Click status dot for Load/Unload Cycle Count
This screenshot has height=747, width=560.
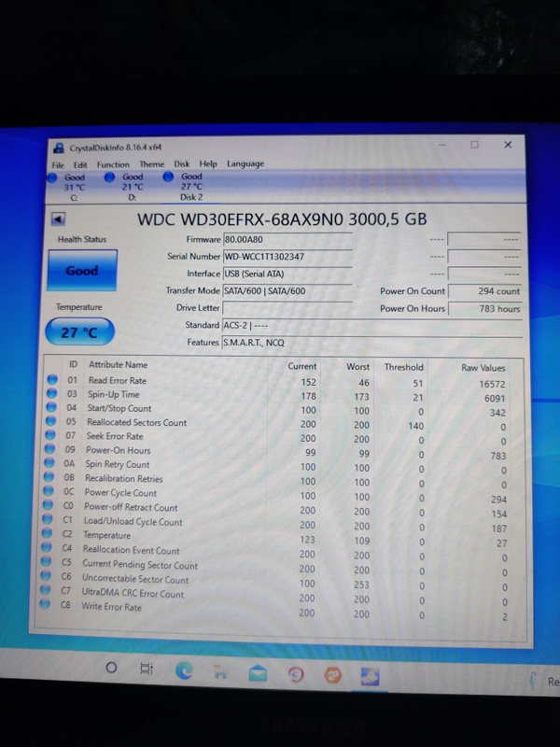pos(48,519)
